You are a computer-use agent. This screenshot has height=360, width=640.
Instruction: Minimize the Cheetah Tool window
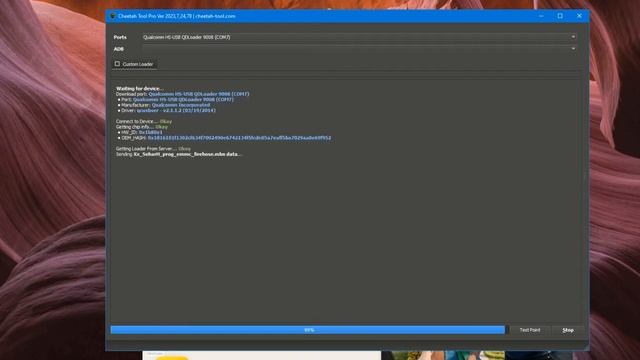point(541,16)
